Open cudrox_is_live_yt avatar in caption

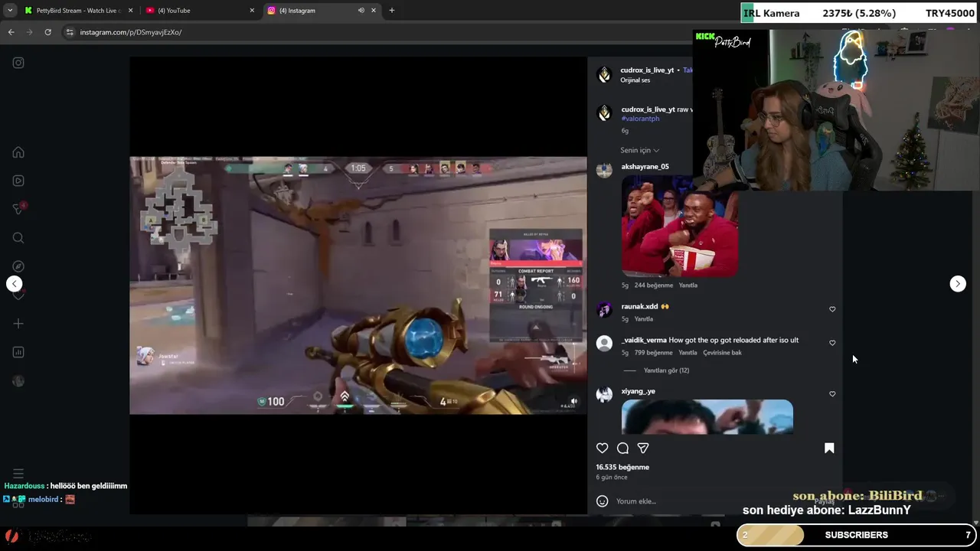tap(604, 113)
